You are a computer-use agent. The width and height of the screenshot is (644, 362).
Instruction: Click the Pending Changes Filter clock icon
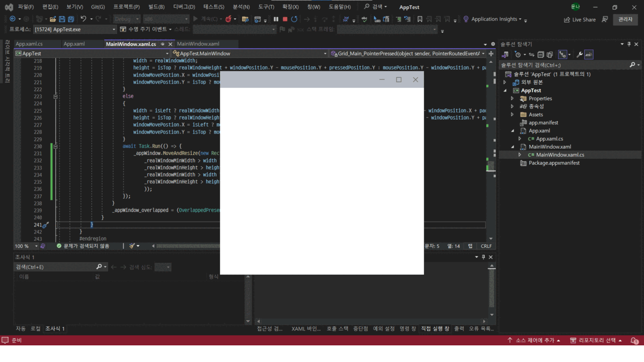518,55
